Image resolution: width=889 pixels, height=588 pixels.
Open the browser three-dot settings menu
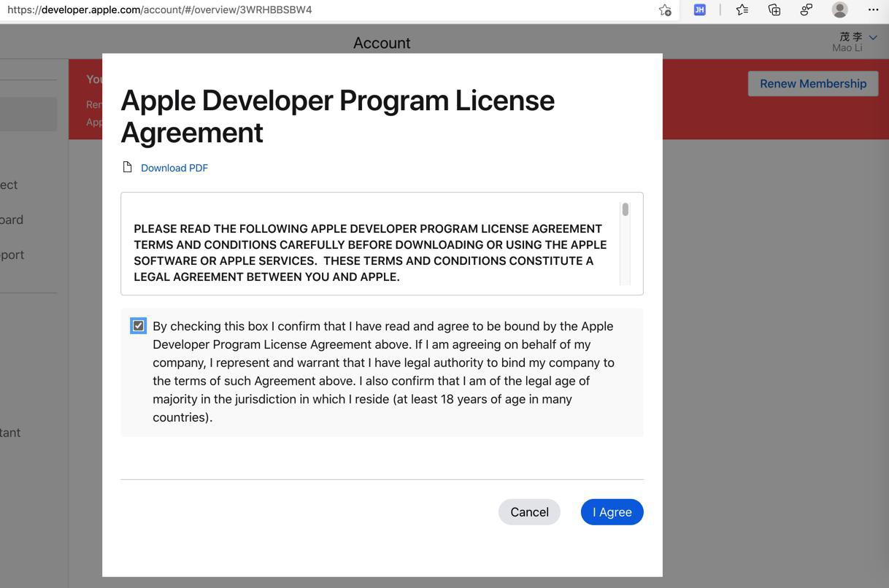pos(873,9)
